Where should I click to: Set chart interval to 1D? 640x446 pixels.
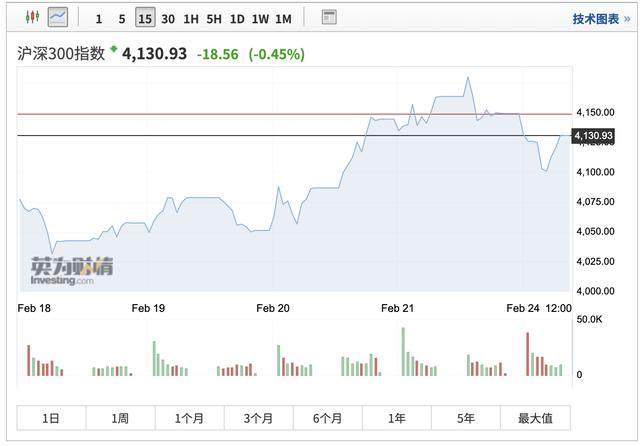(237, 18)
